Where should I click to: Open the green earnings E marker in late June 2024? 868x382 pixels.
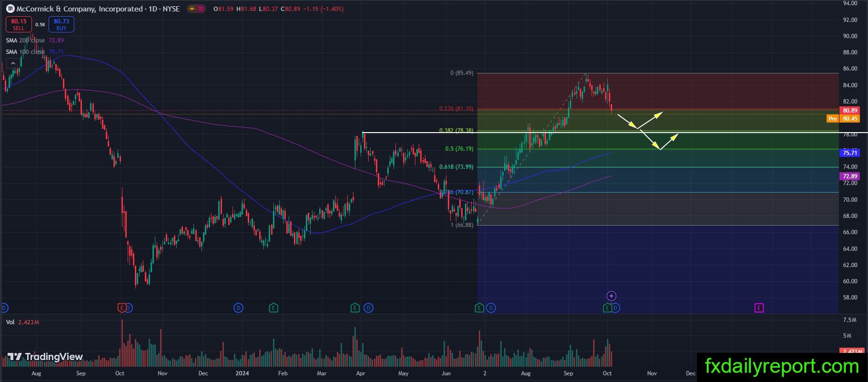[480, 308]
